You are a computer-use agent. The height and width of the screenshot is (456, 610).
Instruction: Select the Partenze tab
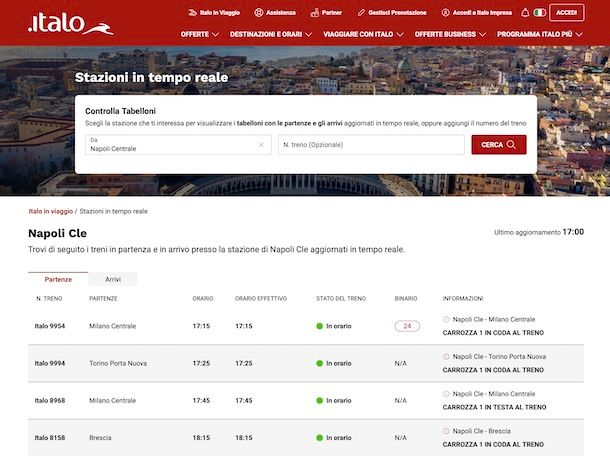(58, 279)
